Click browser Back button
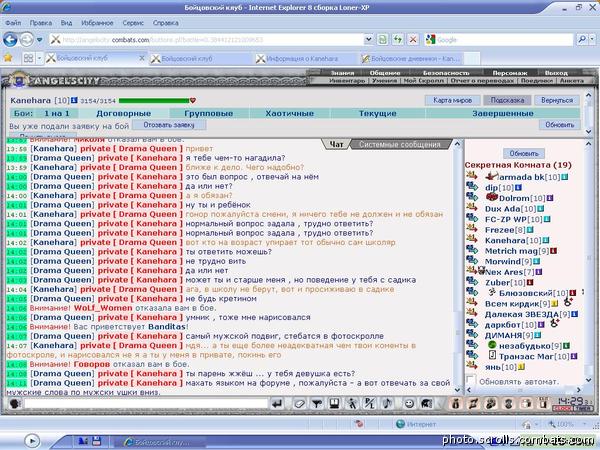The height and width of the screenshot is (450, 600). pos(10,39)
